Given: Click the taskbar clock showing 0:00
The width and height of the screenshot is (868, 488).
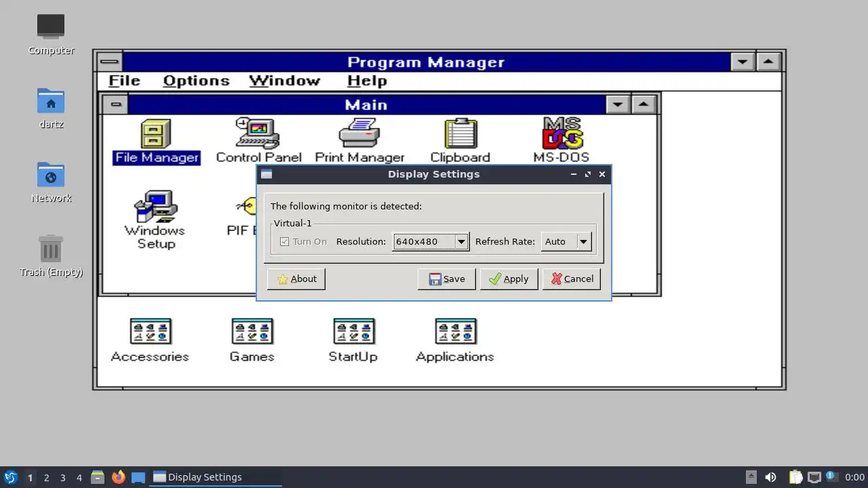Looking at the screenshot, I should (854, 477).
